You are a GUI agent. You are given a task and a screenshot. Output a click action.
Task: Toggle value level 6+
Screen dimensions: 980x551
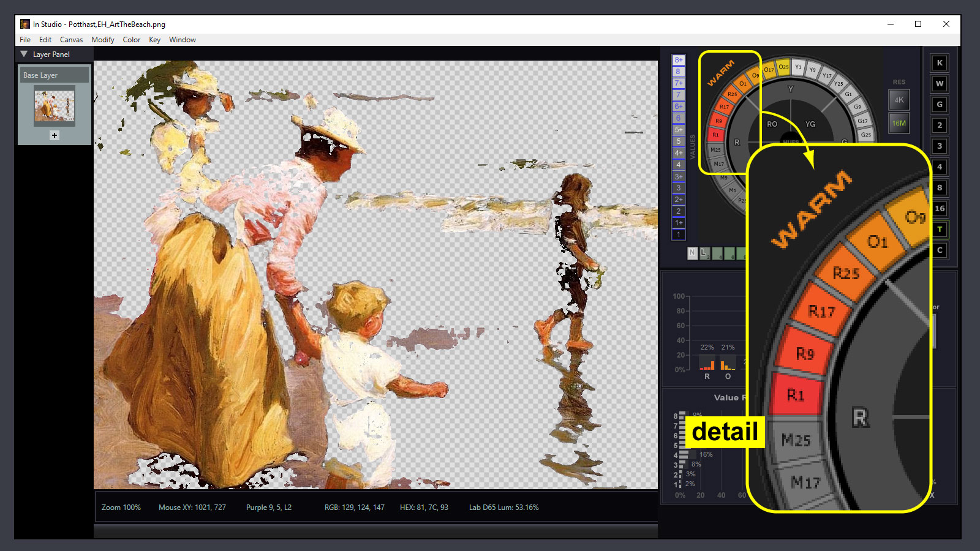[679, 107]
